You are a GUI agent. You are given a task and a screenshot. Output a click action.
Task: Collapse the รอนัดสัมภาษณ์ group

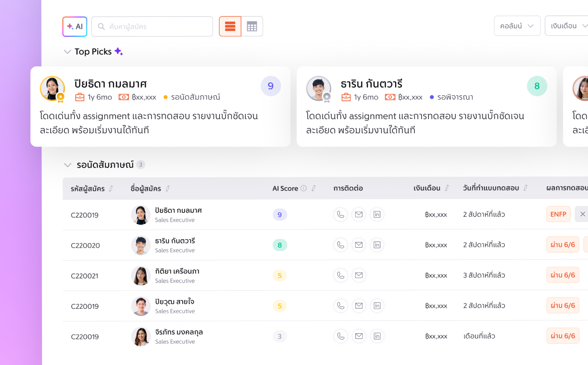(x=67, y=165)
